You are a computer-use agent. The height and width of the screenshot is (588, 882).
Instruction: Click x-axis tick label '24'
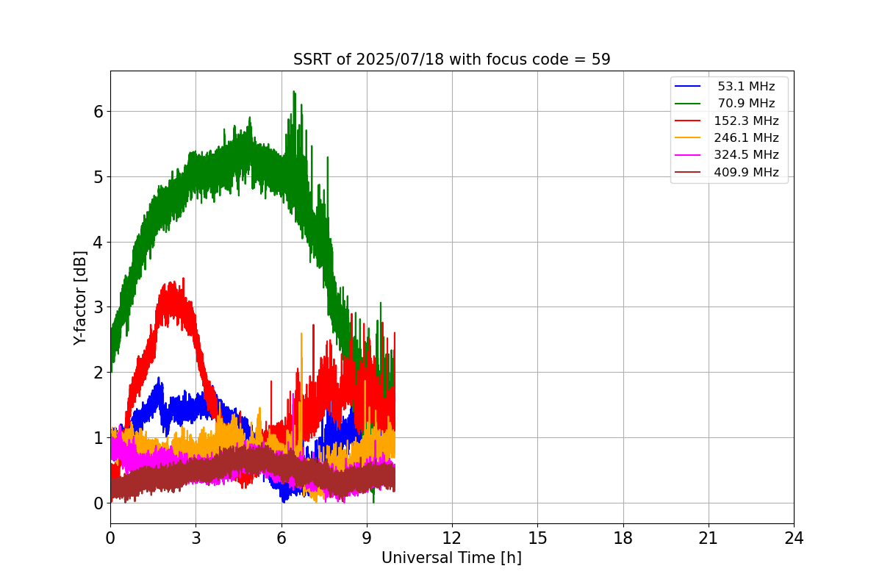click(x=794, y=538)
